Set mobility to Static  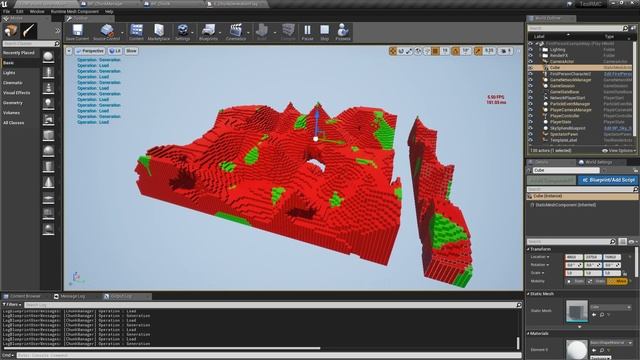576,281
